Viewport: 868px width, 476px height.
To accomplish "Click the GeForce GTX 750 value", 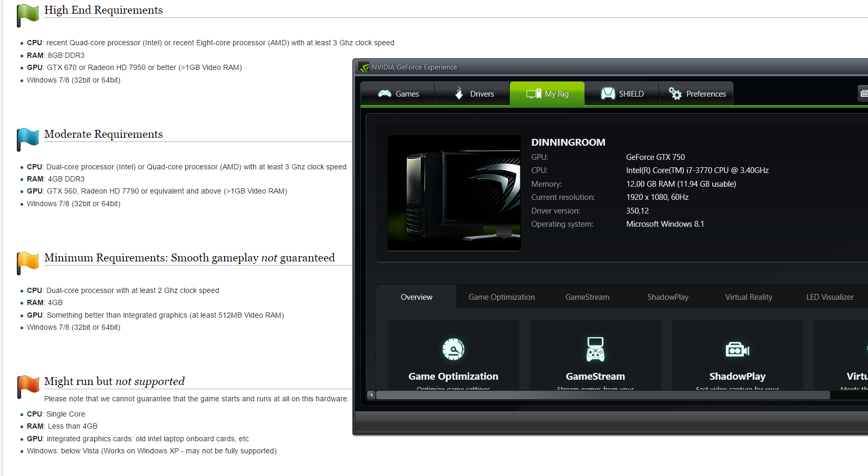I will click(655, 157).
